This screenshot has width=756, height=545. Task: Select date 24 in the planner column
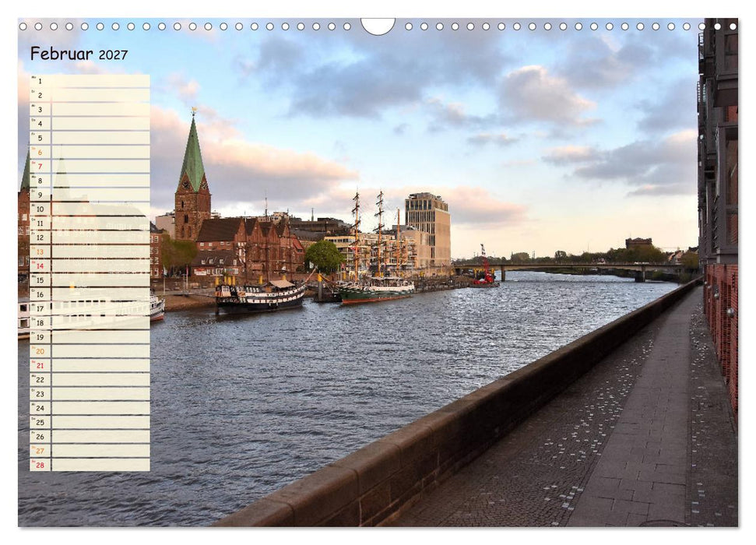click(x=40, y=409)
